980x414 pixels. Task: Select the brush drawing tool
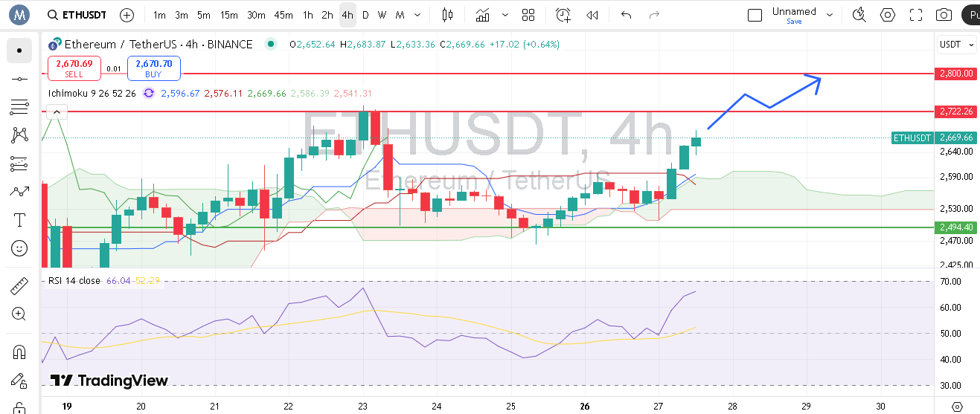19,192
